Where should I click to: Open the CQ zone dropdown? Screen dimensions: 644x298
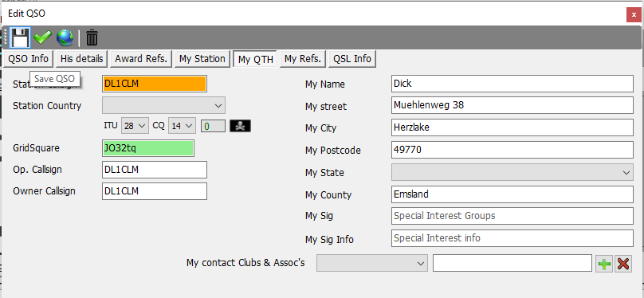click(x=182, y=126)
